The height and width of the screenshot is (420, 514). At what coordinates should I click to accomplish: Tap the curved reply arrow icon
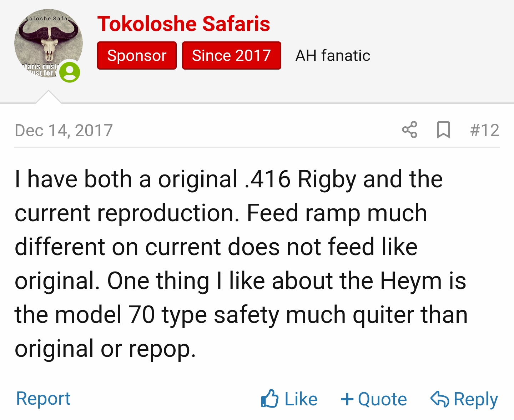pyautogui.click(x=440, y=399)
